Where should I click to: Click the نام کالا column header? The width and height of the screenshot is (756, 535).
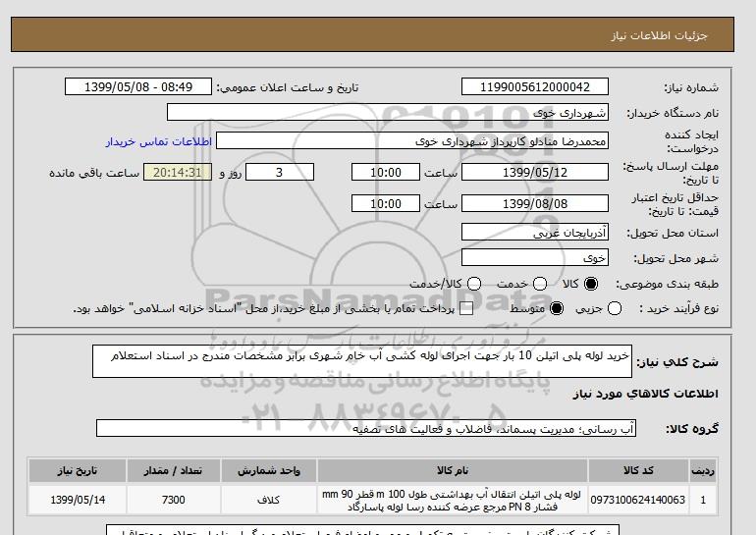453,470
